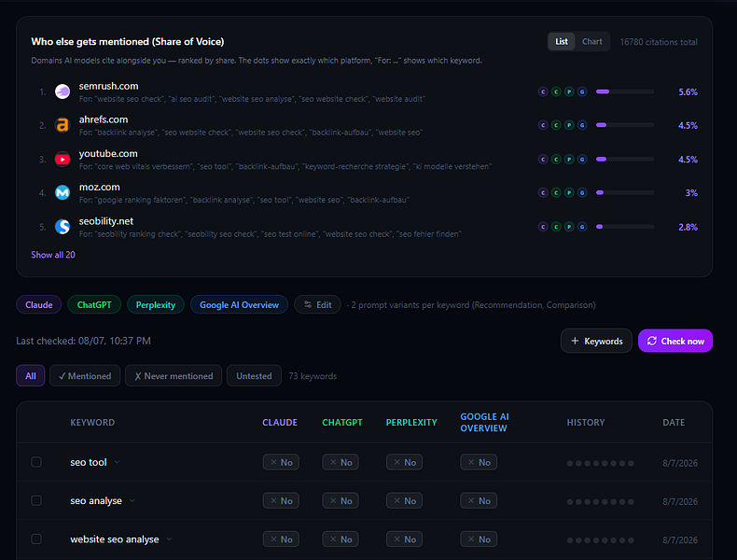Click the moz.com blue M icon

[x=63, y=192]
